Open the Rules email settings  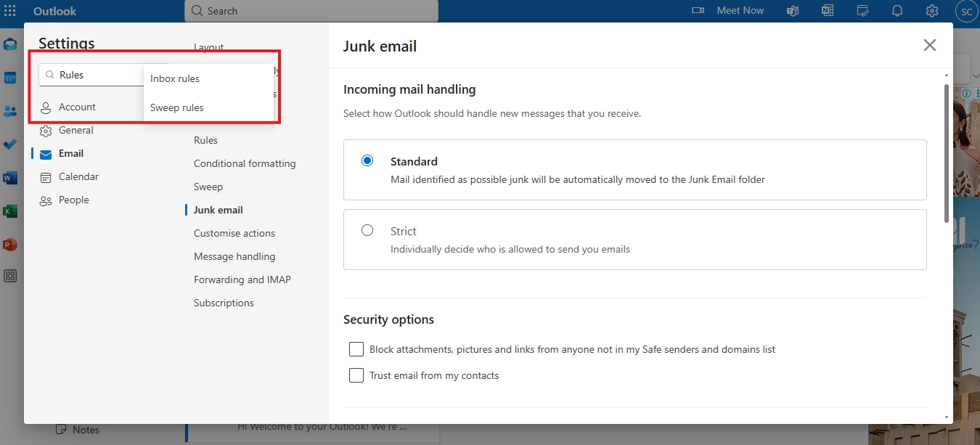click(205, 140)
